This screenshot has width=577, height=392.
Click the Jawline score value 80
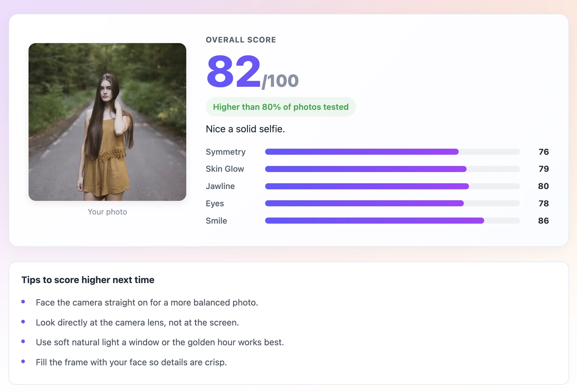click(x=543, y=186)
